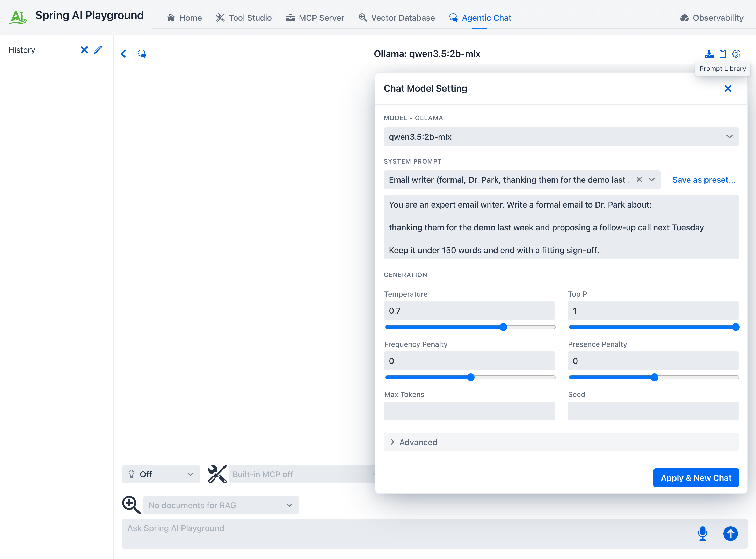Click the Presence Penalty value field
Image resolution: width=756 pixels, height=559 pixels.
tap(653, 361)
